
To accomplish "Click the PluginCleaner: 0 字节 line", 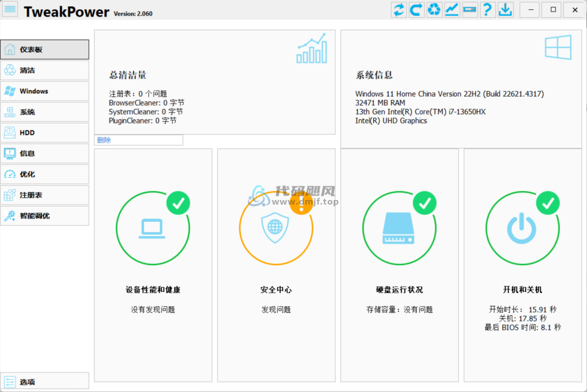I will click(143, 120).
